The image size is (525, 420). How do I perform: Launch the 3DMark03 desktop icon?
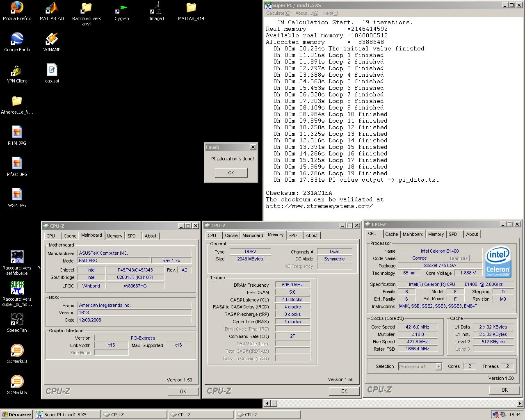click(17, 354)
